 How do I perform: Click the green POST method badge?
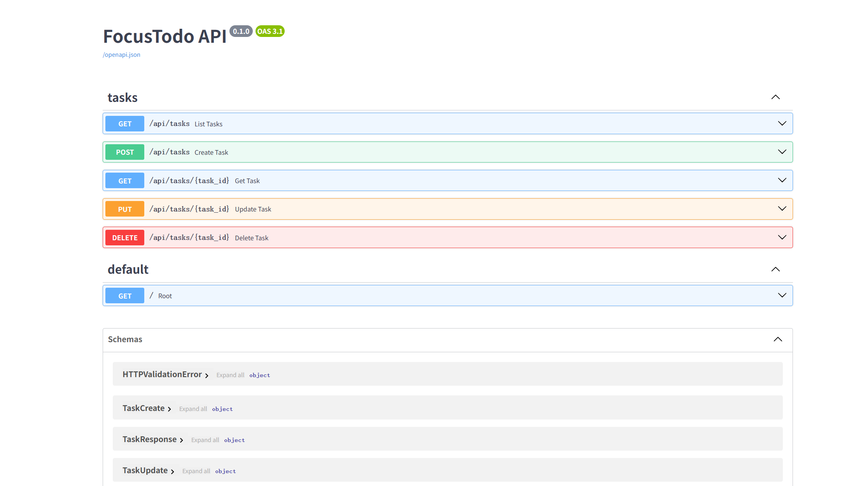click(x=125, y=152)
